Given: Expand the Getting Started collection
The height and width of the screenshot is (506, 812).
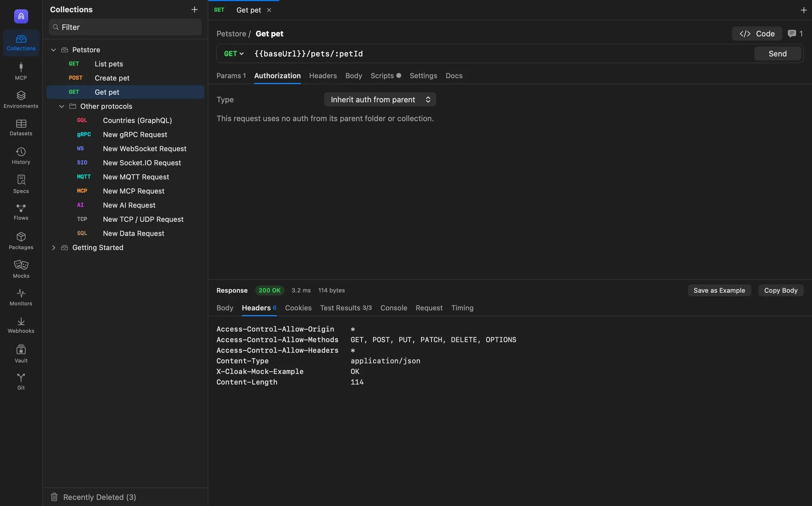Looking at the screenshot, I should (x=53, y=248).
